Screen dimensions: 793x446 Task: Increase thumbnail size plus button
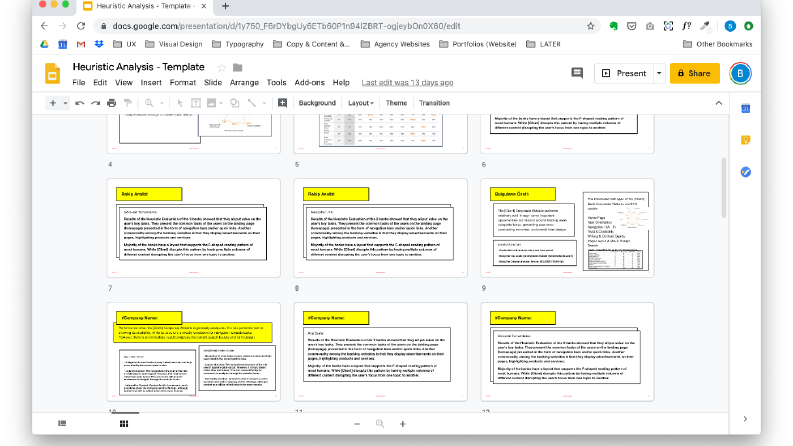[403, 424]
